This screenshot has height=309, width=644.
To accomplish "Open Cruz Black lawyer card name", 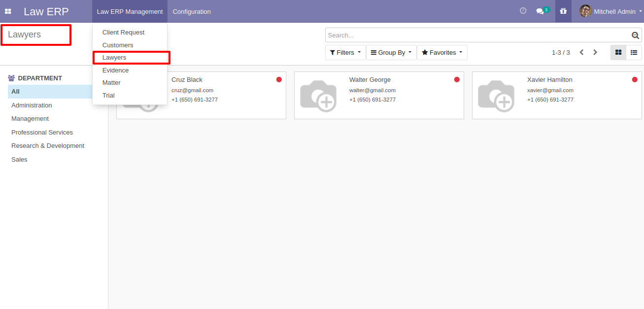I will 187,79.
